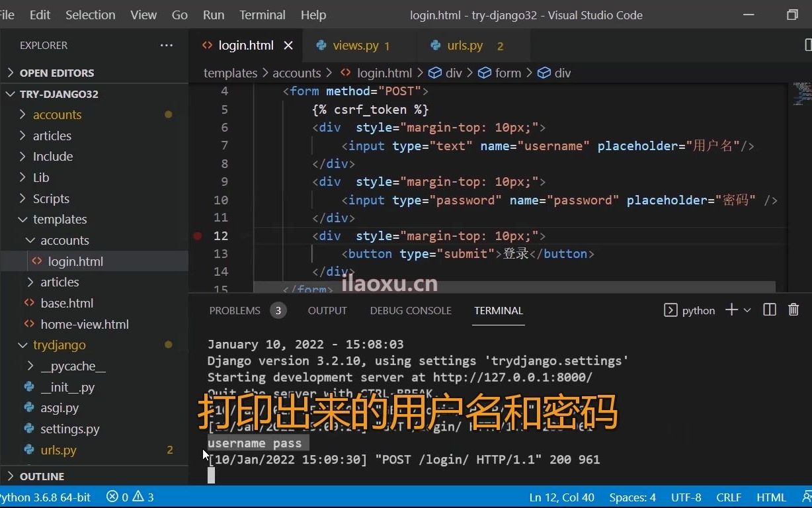812x508 pixels.
Task: Split the terminal panel icon
Action: tap(769, 310)
